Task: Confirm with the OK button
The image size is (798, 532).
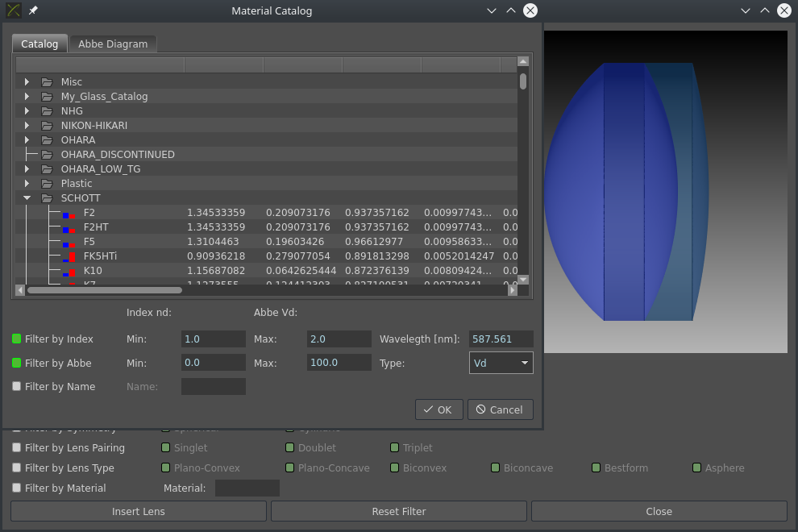Action: (x=438, y=409)
